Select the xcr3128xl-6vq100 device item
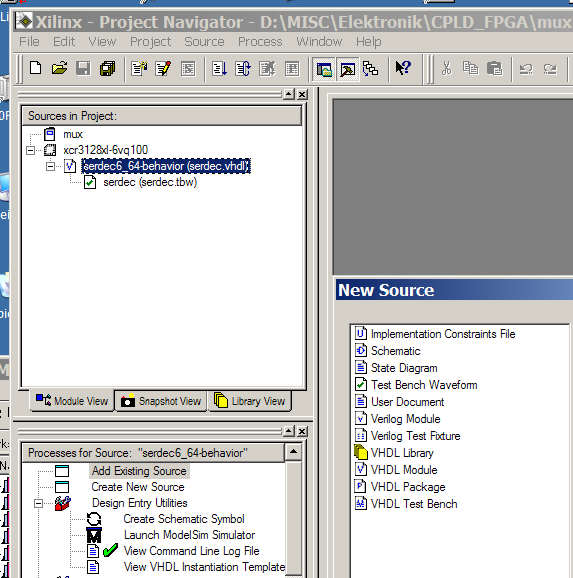Screen dimensions: 573x578 click(105, 150)
